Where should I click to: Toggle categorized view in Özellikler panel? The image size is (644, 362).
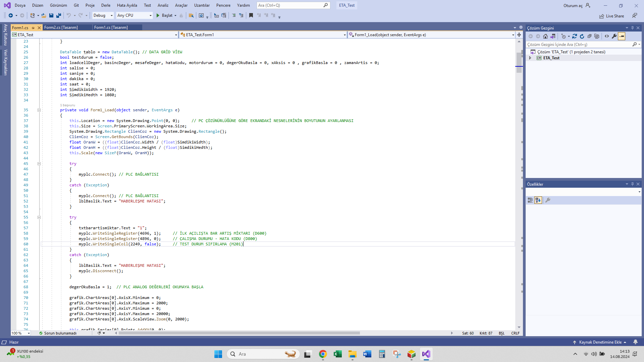pos(530,200)
